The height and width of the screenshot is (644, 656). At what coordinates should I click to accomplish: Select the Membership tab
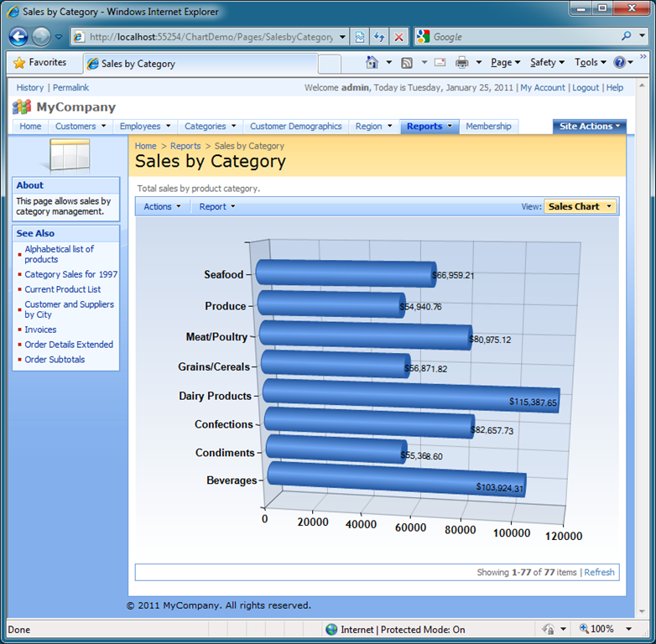pyautogui.click(x=488, y=127)
